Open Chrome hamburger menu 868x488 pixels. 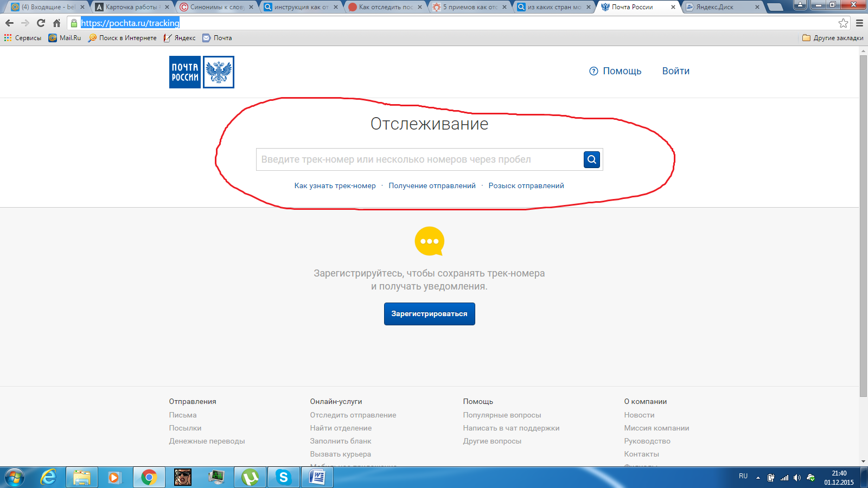point(859,23)
